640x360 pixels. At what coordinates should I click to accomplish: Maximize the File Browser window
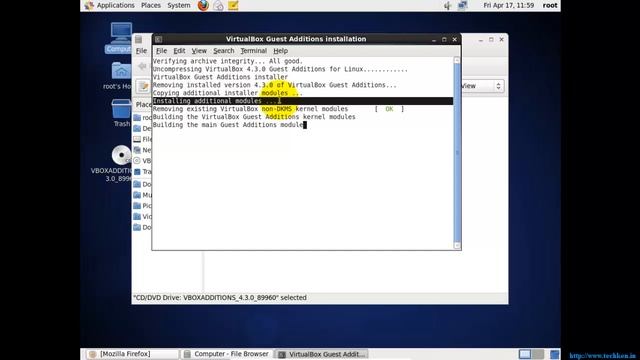pyautogui.click(x=491, y=40)
